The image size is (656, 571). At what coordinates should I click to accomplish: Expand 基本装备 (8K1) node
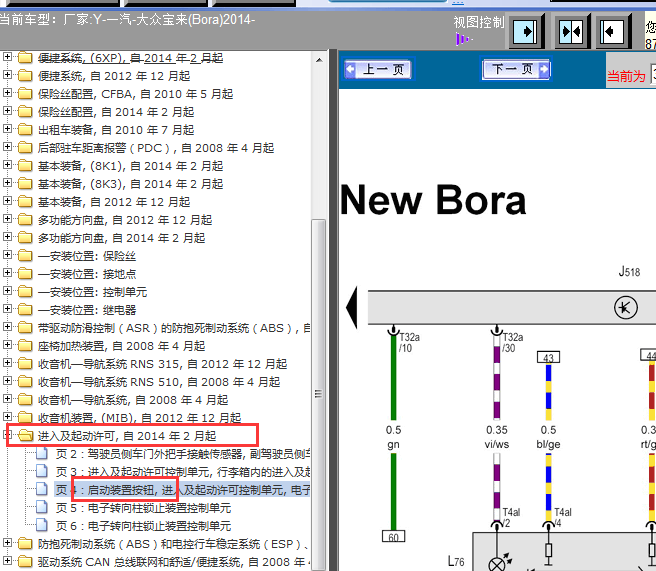click(7, 165)
